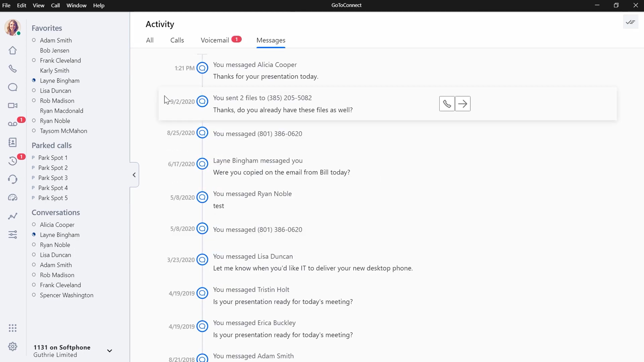Click message icon for 3/23/2020 entry
644x362 pixels.
click(x=202, y=260)
